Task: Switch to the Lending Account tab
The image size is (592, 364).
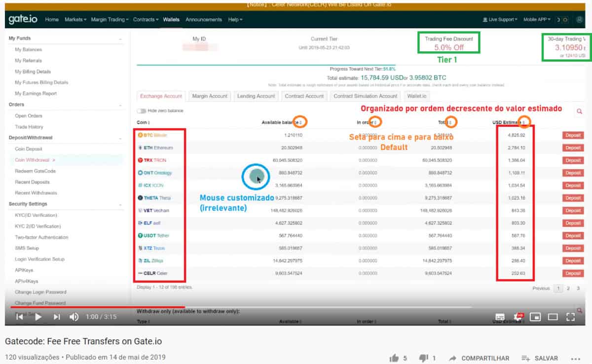Action: coord(256,96)
